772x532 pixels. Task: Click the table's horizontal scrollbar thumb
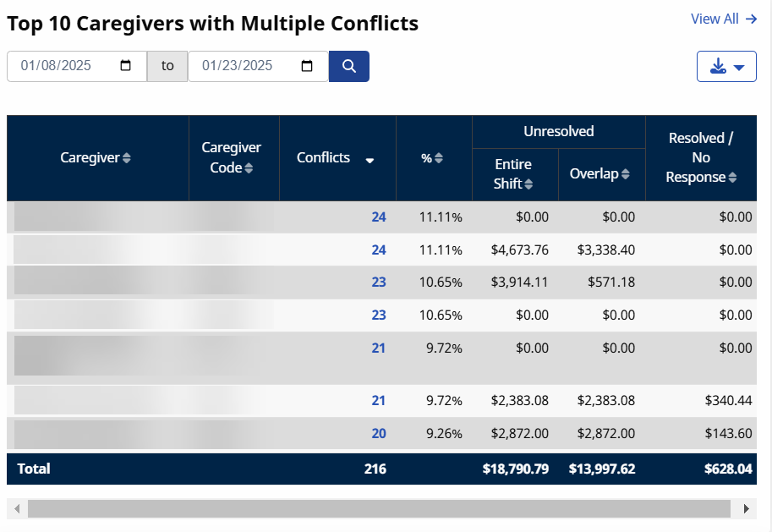pyautogui.click(x=379, y=508)
